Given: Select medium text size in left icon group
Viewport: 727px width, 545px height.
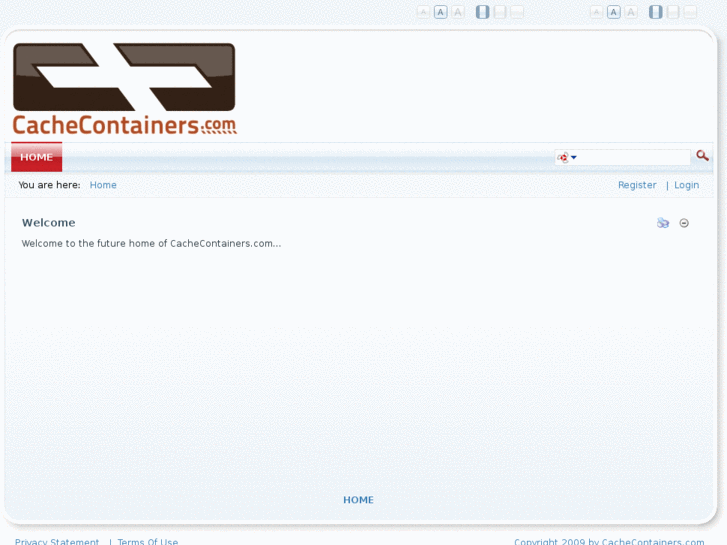Looking at the screenshot, I should click(x=440, y=12).
